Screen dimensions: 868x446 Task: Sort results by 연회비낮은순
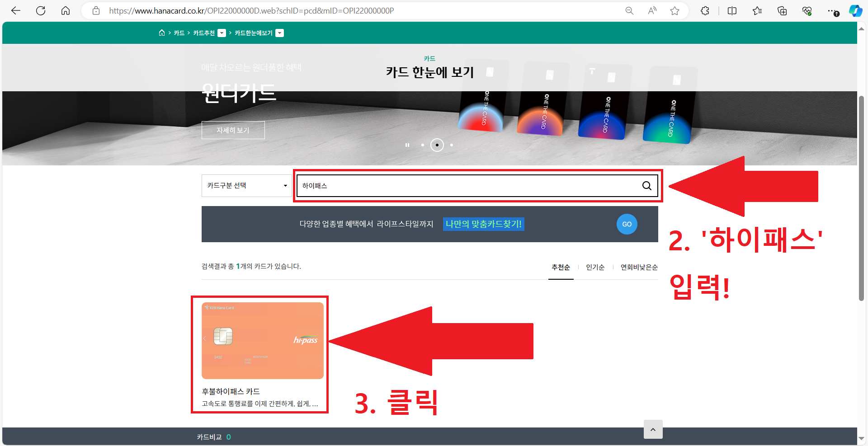point(639,267)
